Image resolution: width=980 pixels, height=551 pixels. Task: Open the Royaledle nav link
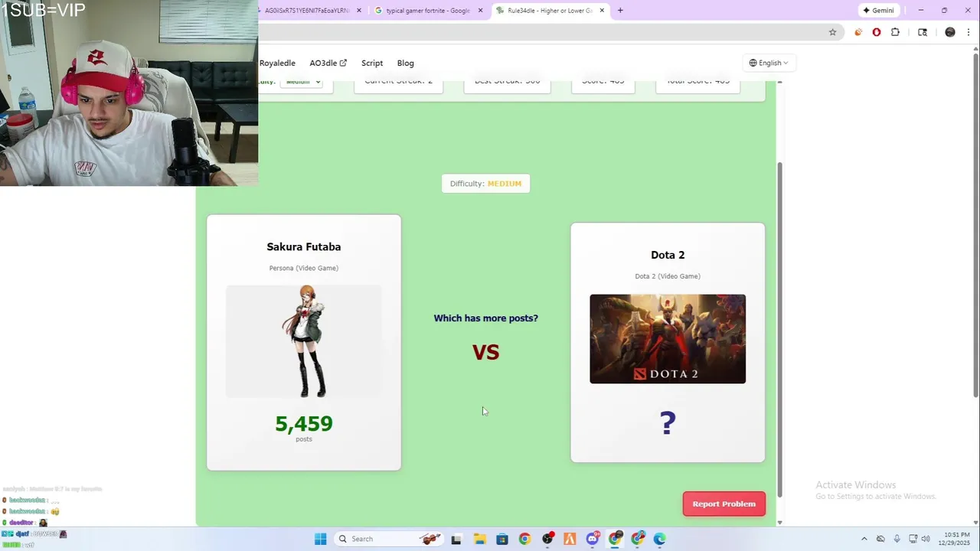tap(277, 63)
